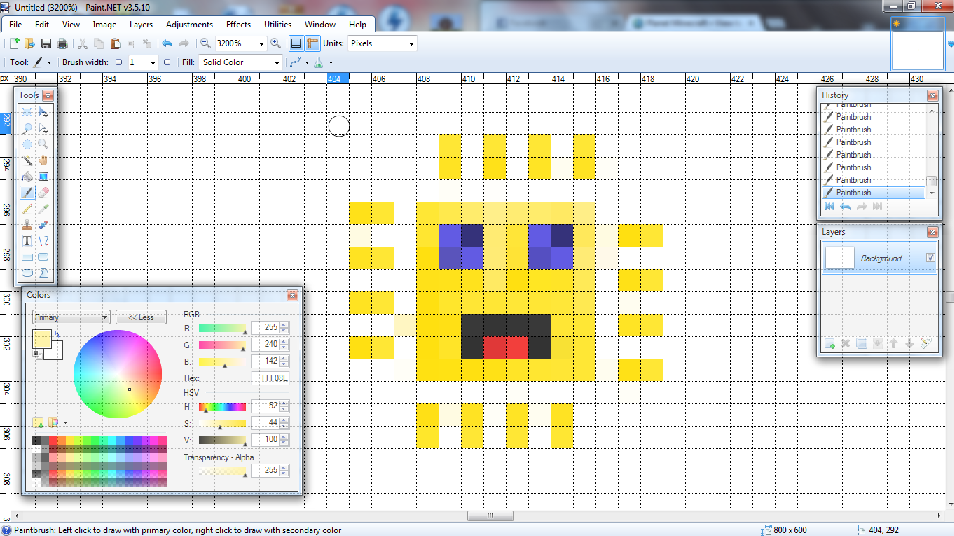Click the Transparency Alpha slider
954x536 pixels.
222,471
